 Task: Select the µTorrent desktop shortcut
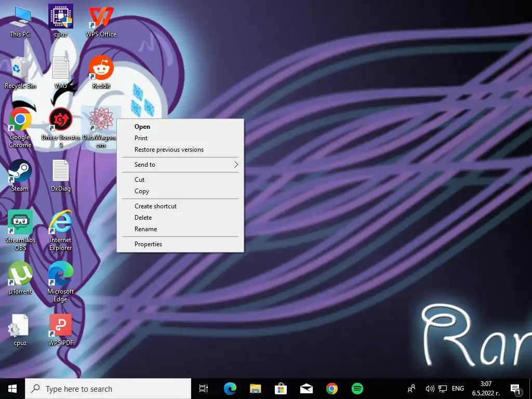[x=20, y=278]
